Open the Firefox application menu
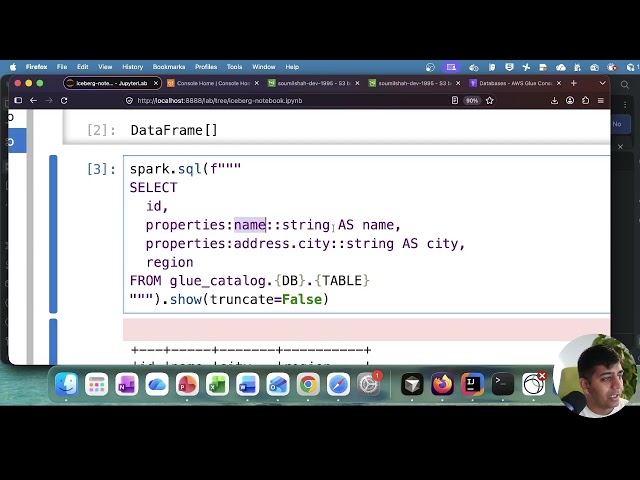The width and height of the screenshot is (640, 480). click(x=36, y=67)
